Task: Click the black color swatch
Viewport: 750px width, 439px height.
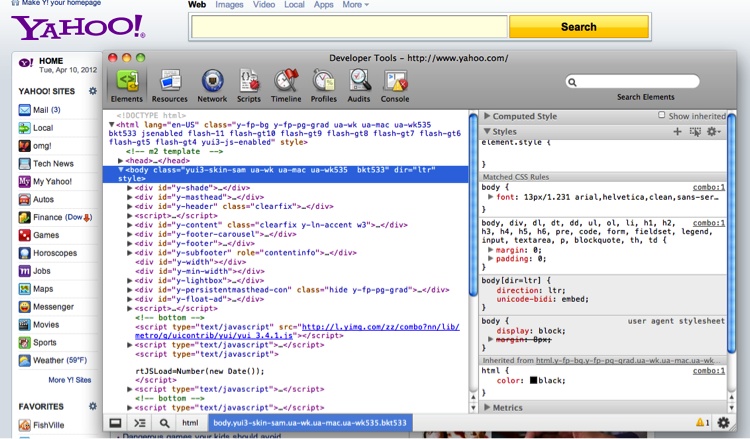Action: (533, 381)
